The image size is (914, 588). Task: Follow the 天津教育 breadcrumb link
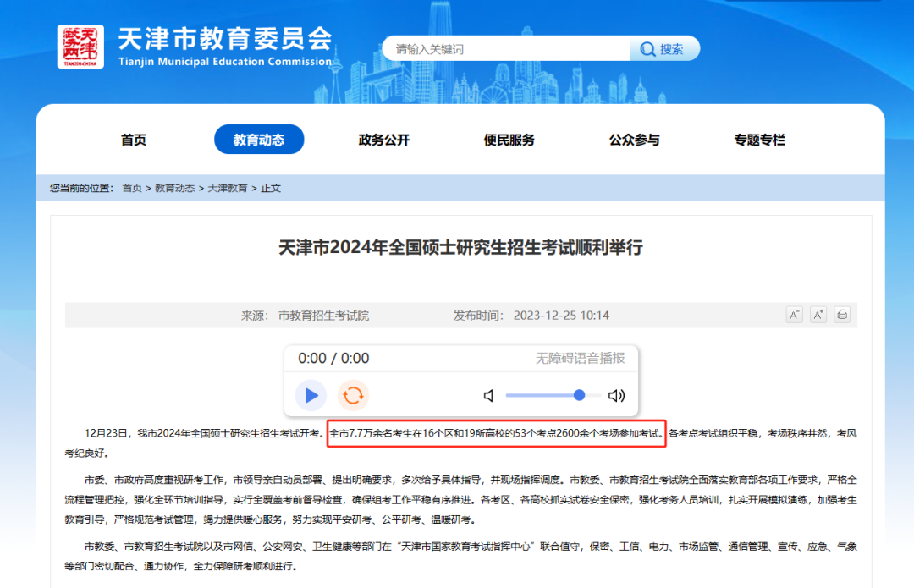tap(228, 188)
